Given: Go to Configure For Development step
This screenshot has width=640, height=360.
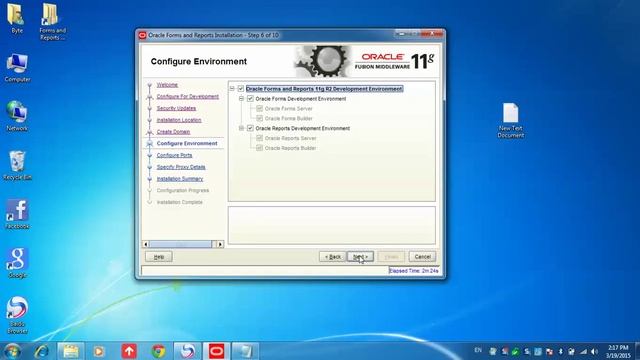Looking at the screenshot, I should [188, 97].
